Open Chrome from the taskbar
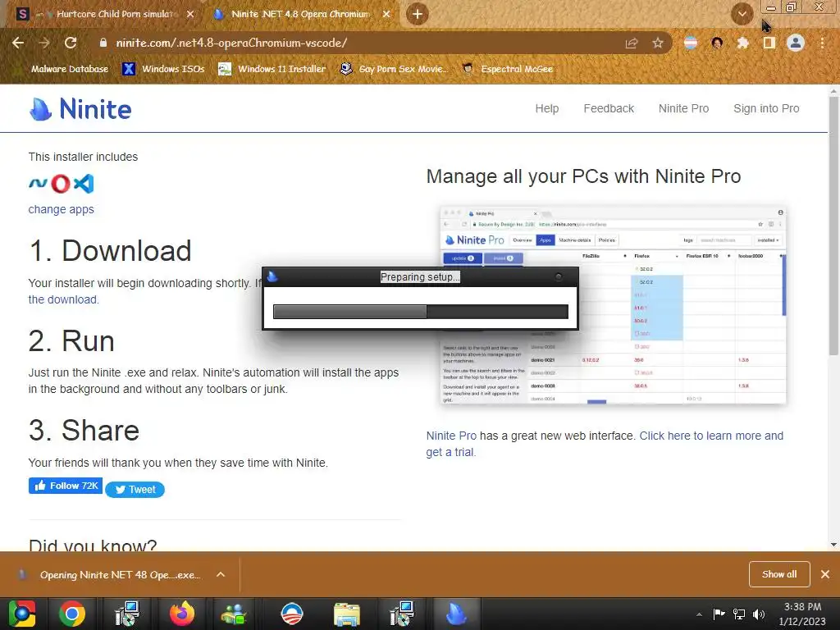The height and width of the screenshot is (630, 840). [72, 614]
